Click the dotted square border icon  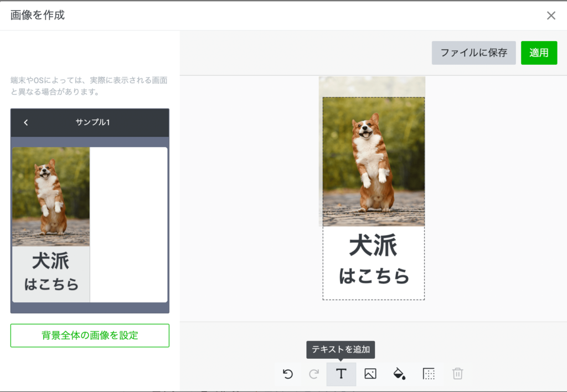(429, 374)
